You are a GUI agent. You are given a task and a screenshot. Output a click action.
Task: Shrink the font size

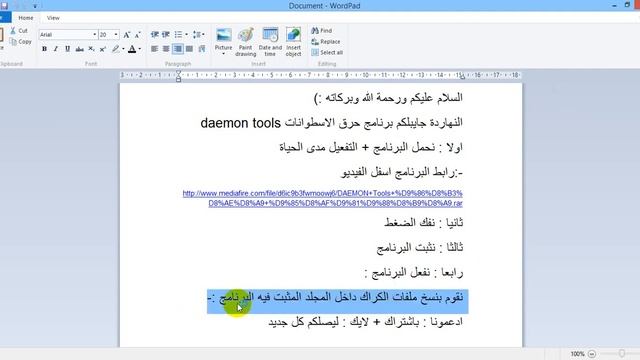138,35
